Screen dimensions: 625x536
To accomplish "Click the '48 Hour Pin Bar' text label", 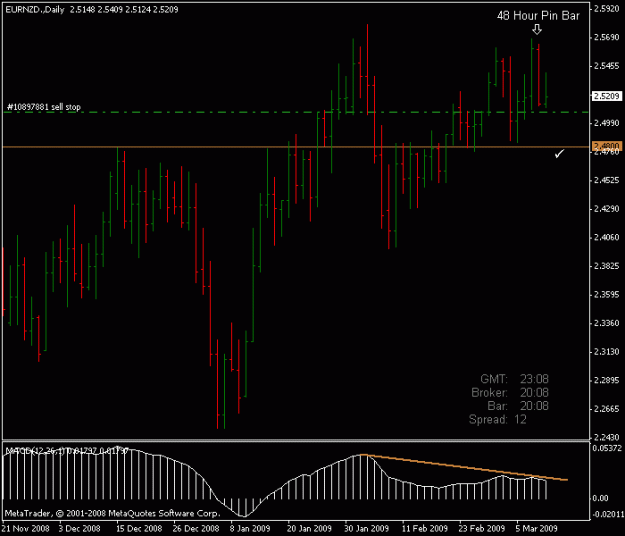I will (538, 16).
